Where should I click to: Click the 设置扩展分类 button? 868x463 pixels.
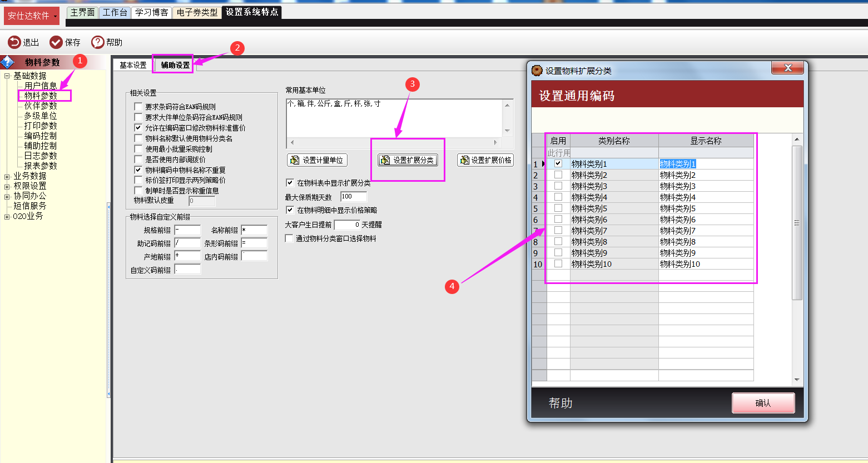pyautogui.click(x=408, y=160)
